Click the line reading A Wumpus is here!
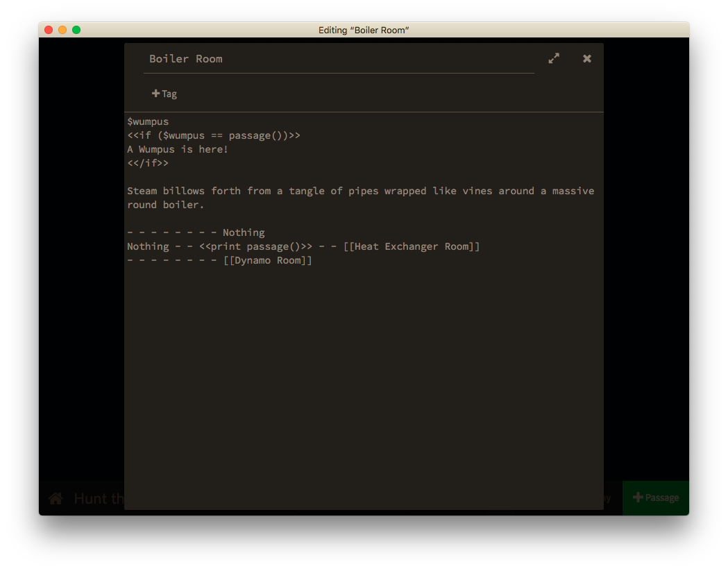 click(x=177, y=149)
